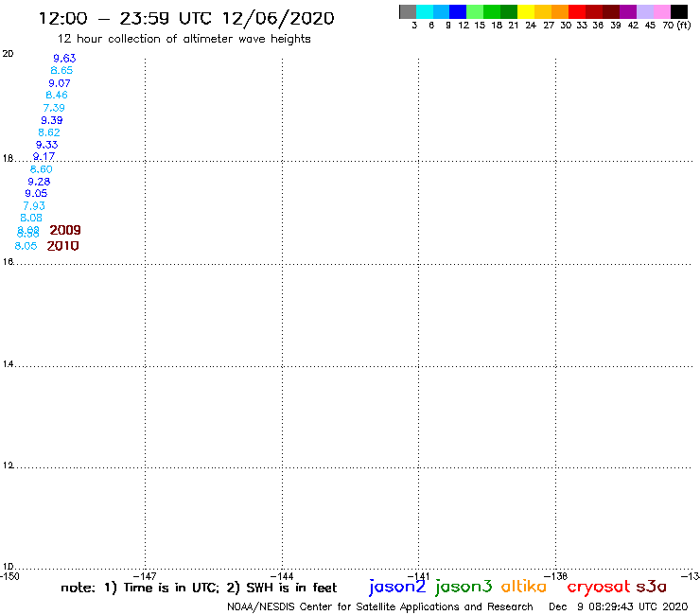
Task: Click the note 'Time is in UTC; SWH is in feet'
Action: 199,588
